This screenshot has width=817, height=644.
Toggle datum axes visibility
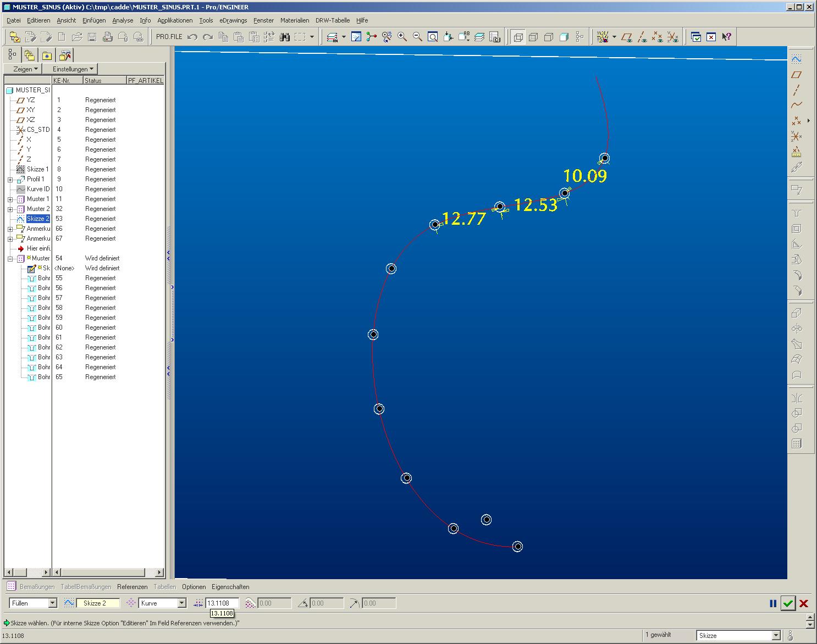[642, 37]
